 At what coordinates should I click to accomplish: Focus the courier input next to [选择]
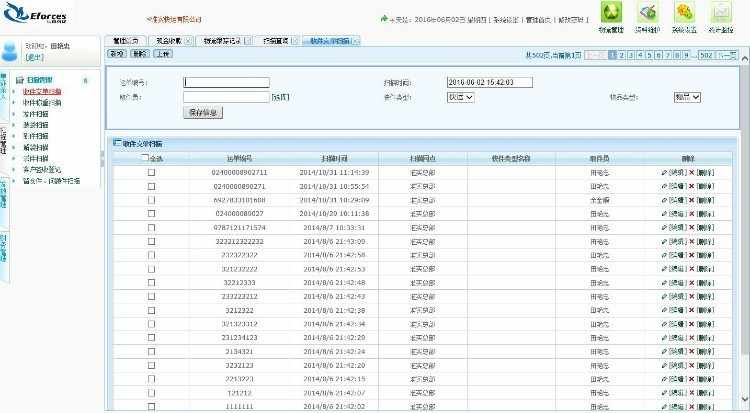pos(226,97)
